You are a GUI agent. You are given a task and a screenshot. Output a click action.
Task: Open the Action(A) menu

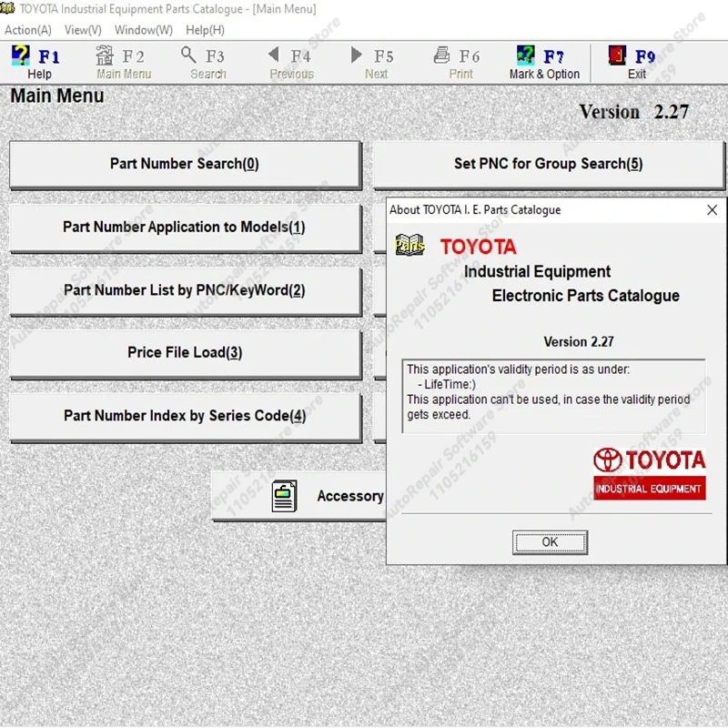(27, 30)
